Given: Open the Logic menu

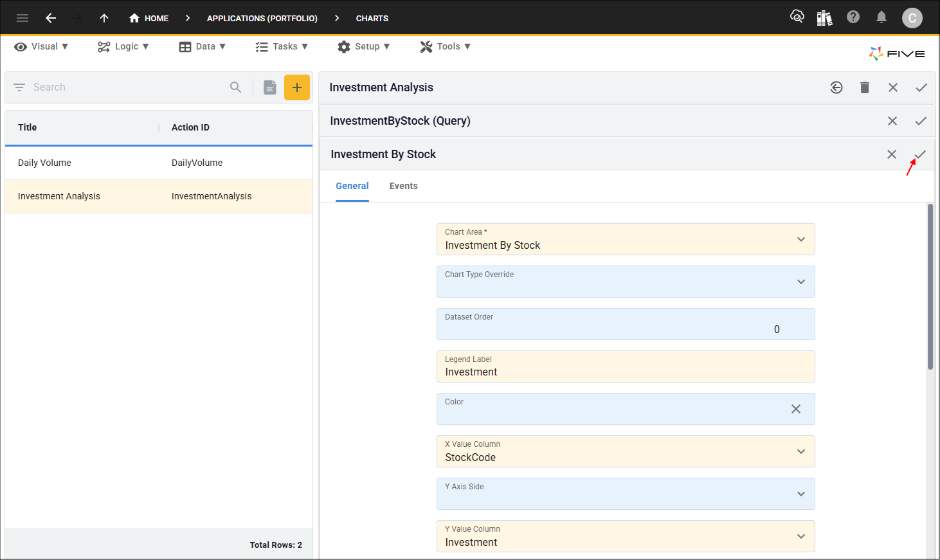Looking at the screenshot, I should click(x=123, y=46).
